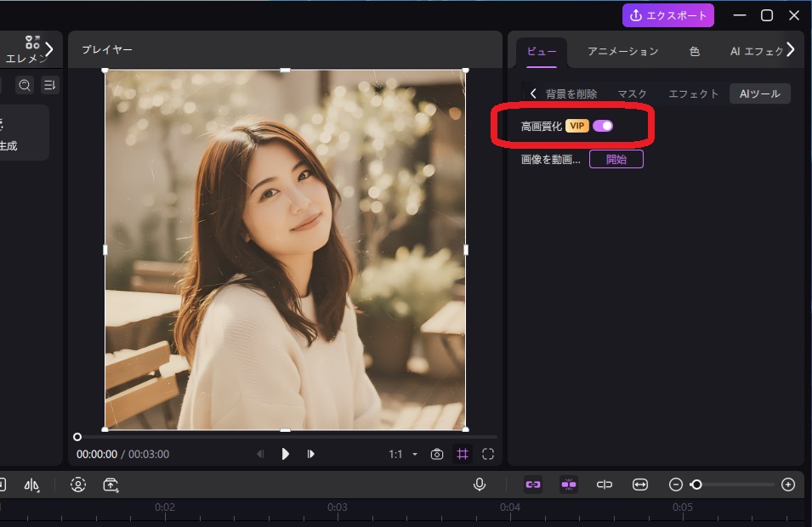Switch to the アニメーション tab
The width and height of the screenshot is (812, 527).
(x=622, y=51)
